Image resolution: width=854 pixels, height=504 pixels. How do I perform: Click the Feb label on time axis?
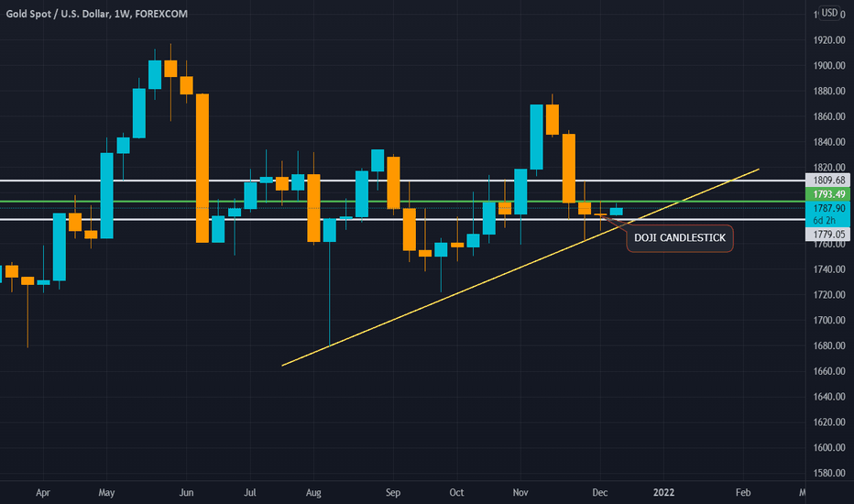(743, 493)
